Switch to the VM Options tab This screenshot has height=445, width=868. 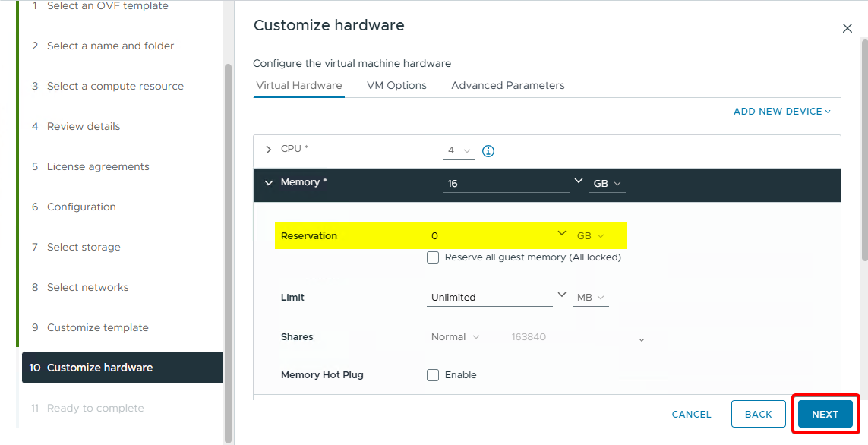(396, 86)
